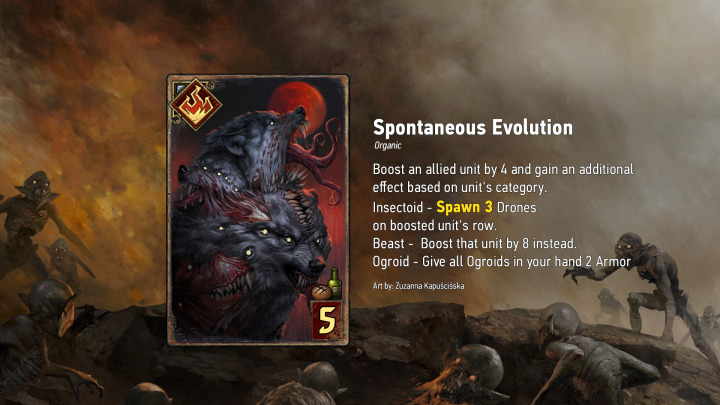
Task: Click the yellow Spawn 3 keyword
Action: click(464, 207)
